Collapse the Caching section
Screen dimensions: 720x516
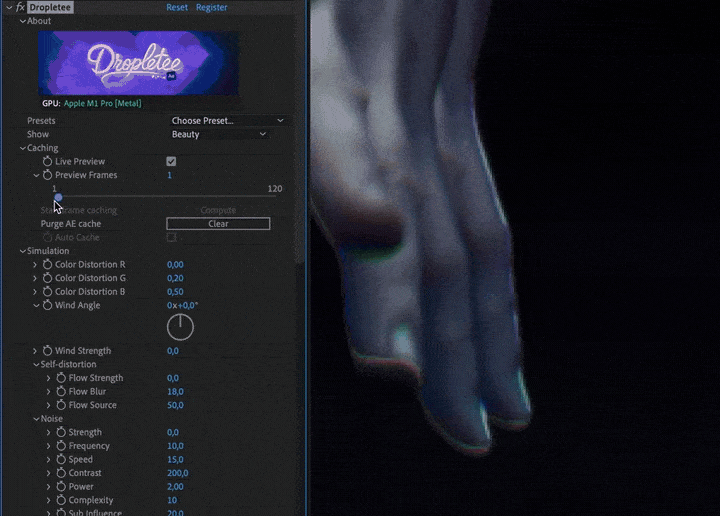(22, 148)
